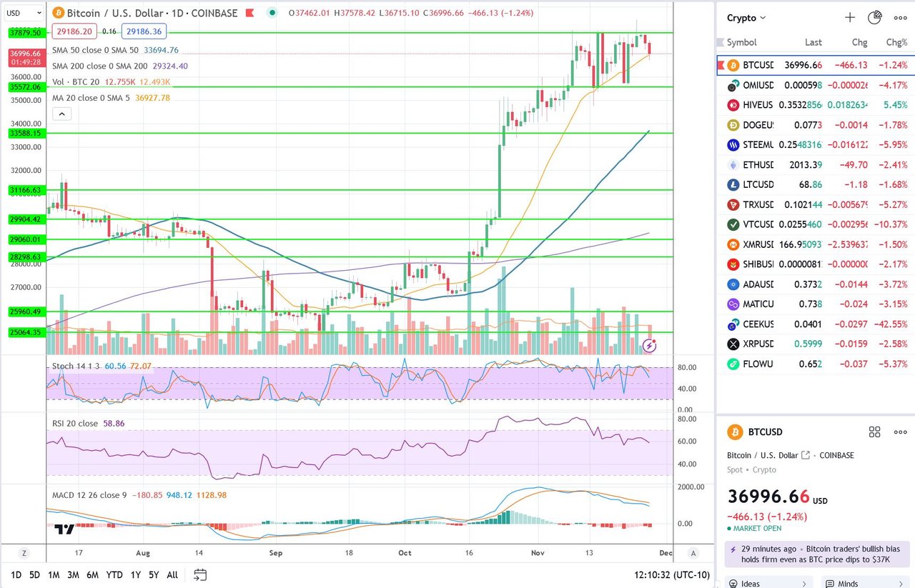This screenshot has width=915, height=588.
Task: Open the watchlist advanced view chart icon
Action: click(875, 18)
